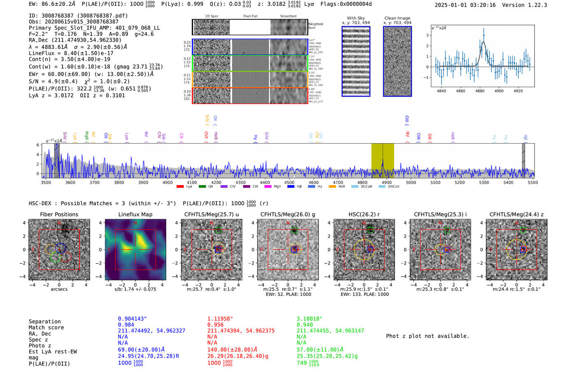Click the green OII legend swatch
Viewport: 576px width, 392px height.
(x=202, y=187)
